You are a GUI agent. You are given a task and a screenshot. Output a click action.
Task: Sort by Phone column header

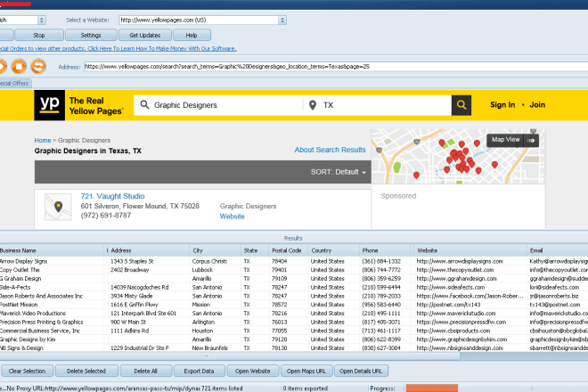(x=385, y=250)
